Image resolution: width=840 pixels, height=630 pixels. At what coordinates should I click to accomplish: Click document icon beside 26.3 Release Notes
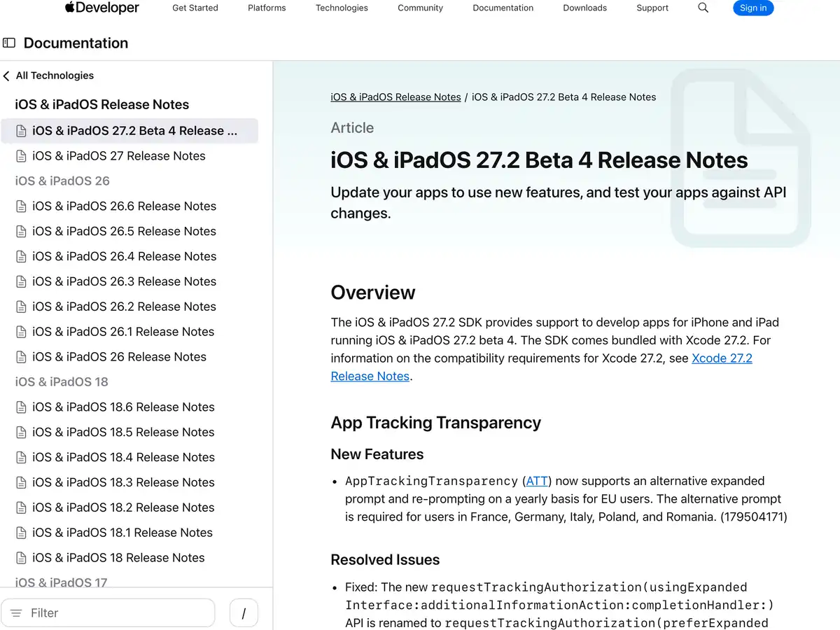21,282
